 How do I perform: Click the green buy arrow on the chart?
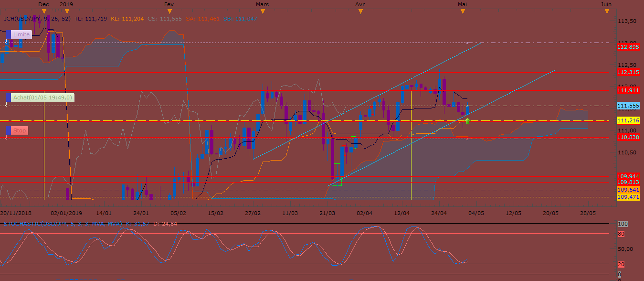[x=467, y=121]
